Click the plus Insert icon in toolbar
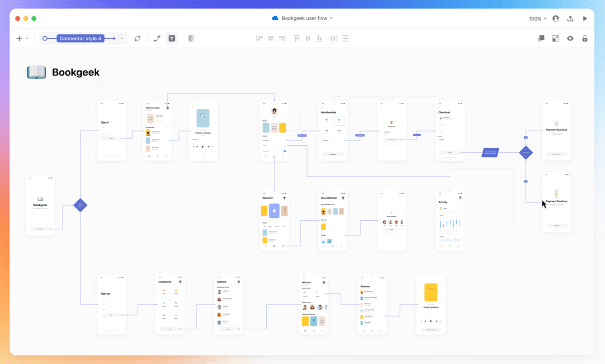The width and height of the screenshot is (605, 364). click(x=19, y=38)
